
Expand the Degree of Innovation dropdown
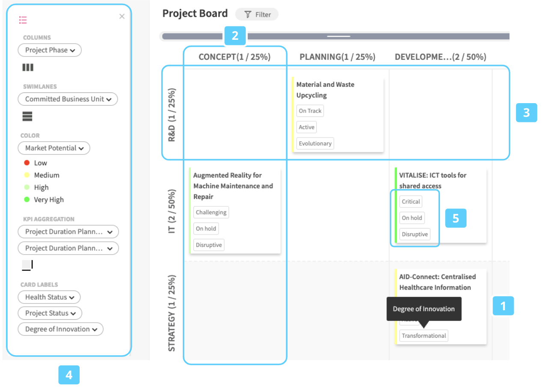click(x=61, y=329)
